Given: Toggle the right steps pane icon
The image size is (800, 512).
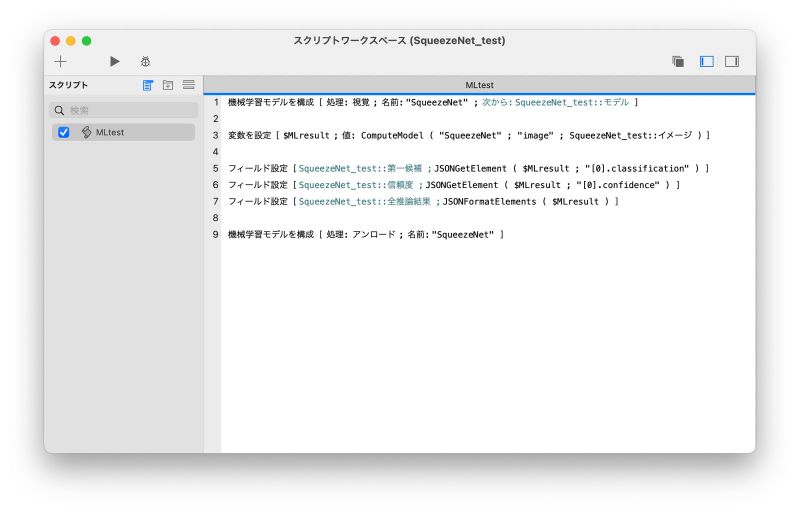Looking at the screenshot, I should click(x=732, y=62).
